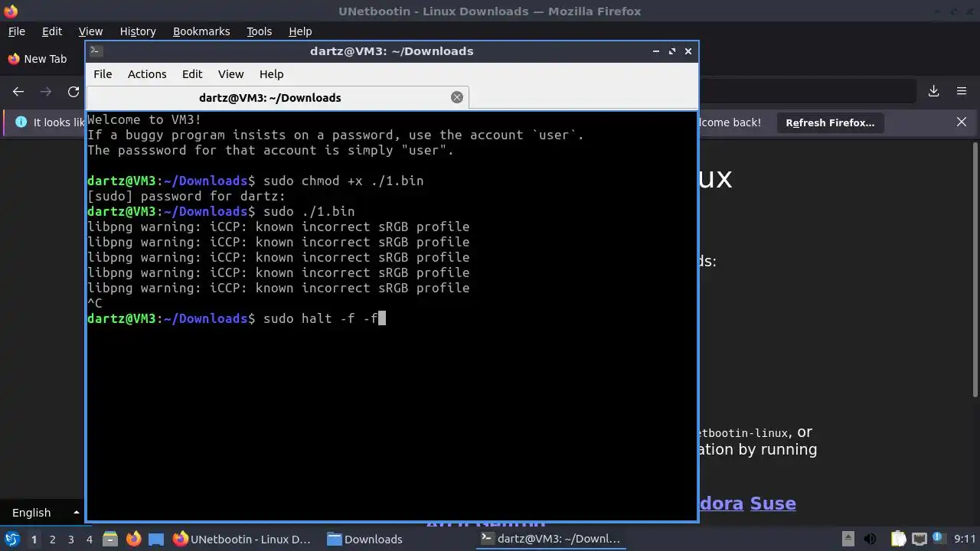Click the clock showing 9:11
This screenshot has width=980, height=551.
point(965,539)
